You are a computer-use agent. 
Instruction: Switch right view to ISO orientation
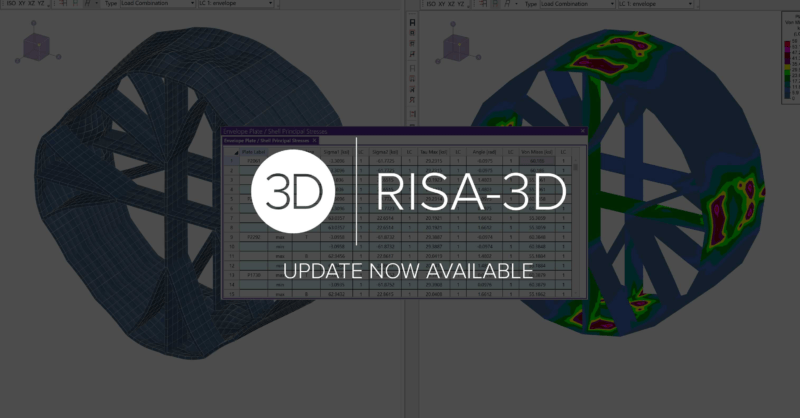(431, 4)
